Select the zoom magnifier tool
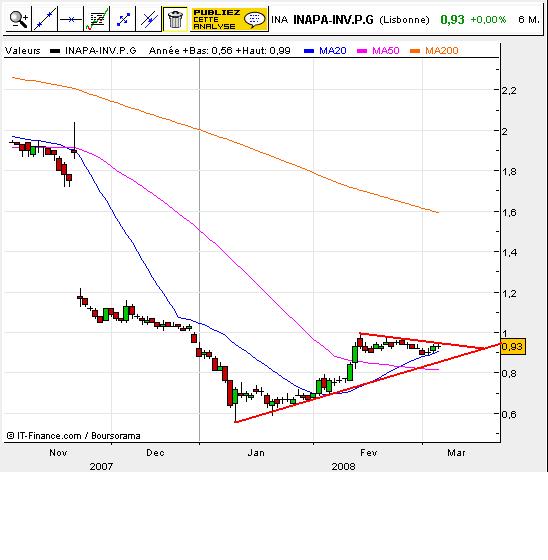Screen dimensions: 548x560 tap(19, 19)
